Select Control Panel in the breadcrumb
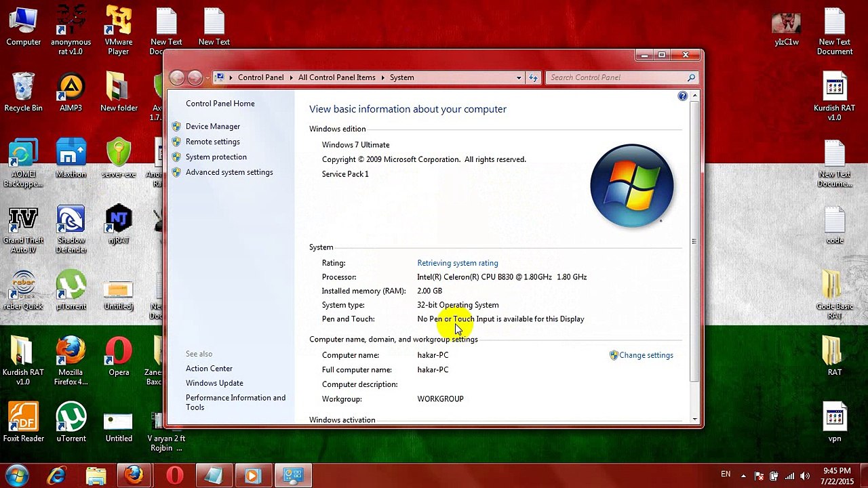The image size is (868, 488). click(x=260, y=78)
